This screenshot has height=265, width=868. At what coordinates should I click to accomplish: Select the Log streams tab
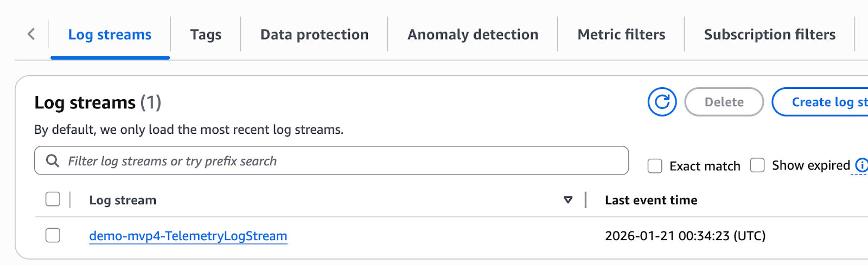click(x=110, y=35)
